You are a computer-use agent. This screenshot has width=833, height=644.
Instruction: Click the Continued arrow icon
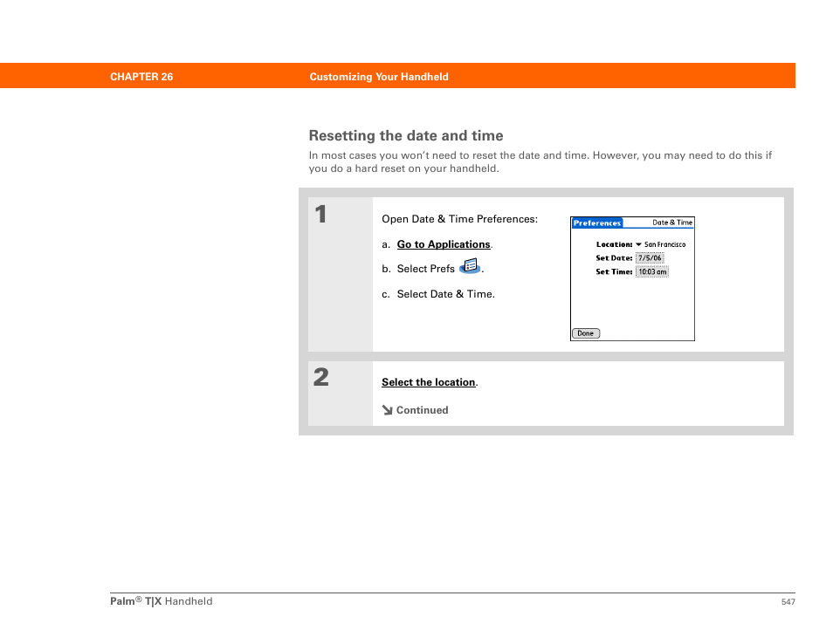pyautogui.click(x=388, y=410)
